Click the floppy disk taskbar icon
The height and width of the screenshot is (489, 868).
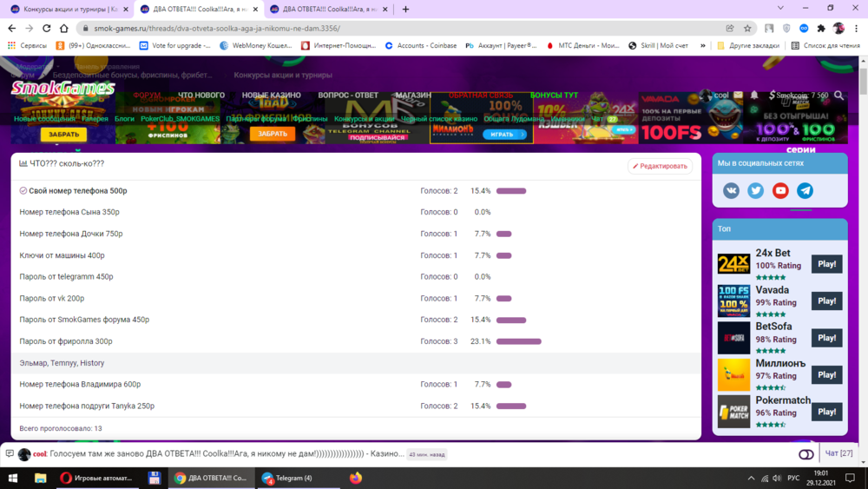154,478
